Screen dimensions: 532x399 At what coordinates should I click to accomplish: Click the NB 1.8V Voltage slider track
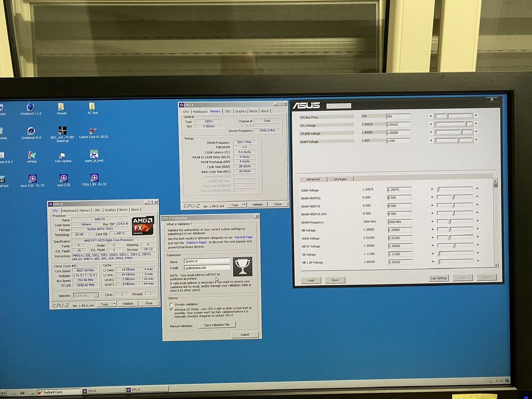455,261
